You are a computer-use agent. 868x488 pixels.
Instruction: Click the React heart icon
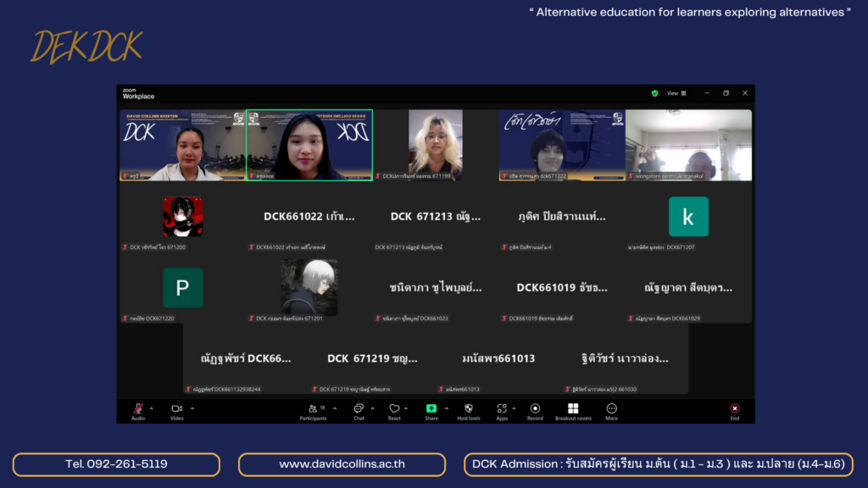tap(394, 409)
